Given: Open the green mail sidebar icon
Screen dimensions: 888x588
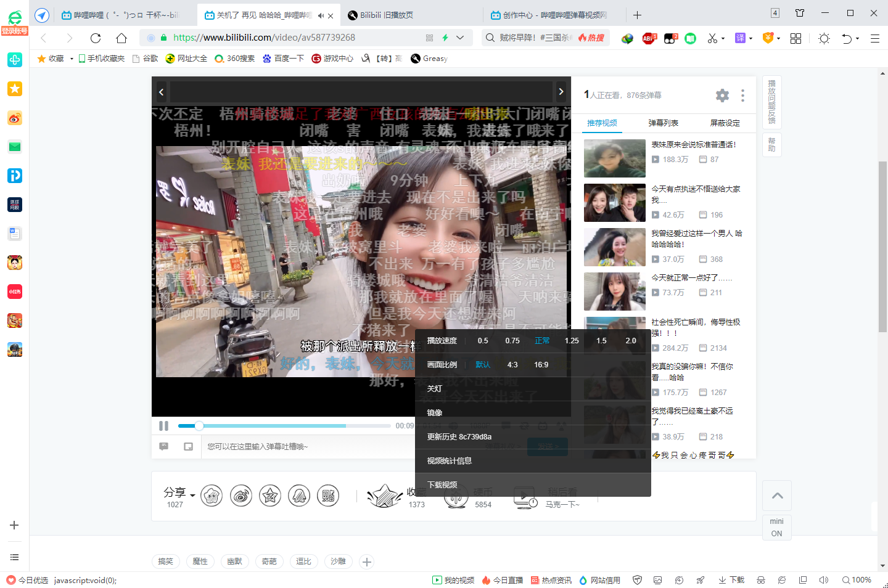Looking at the screenshot, I should coord(15,147).
